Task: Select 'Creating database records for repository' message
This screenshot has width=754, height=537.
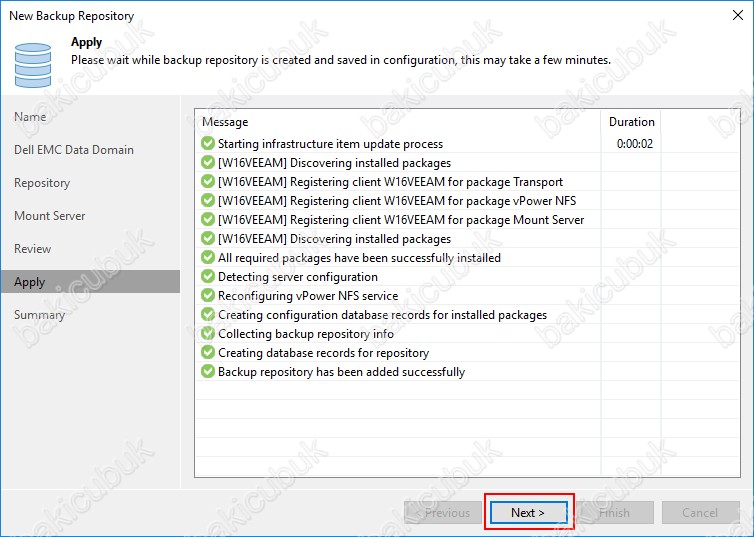Action: click(x=323, y=353)
